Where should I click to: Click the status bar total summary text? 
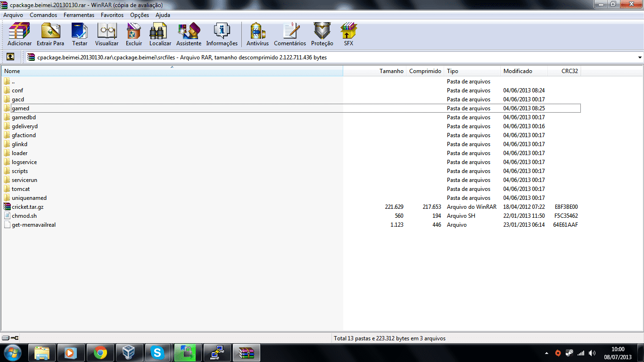point(389,338)
